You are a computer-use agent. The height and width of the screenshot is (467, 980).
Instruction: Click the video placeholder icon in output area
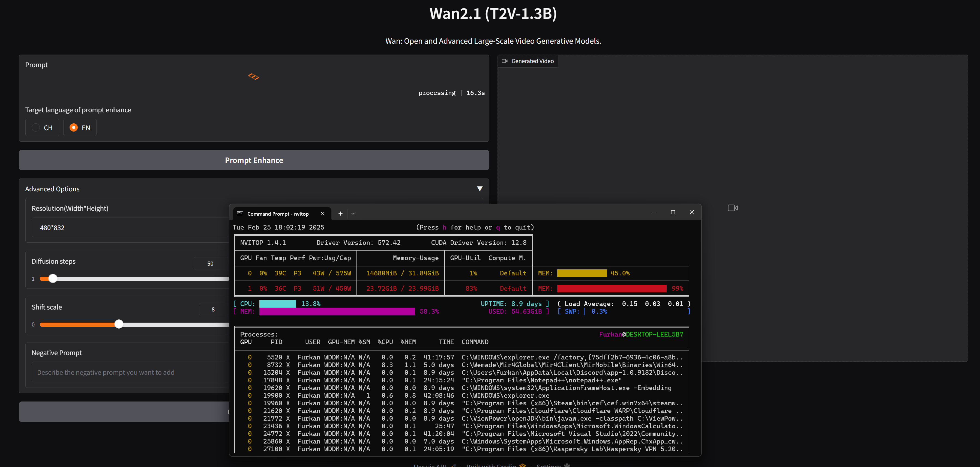(732, 208)
